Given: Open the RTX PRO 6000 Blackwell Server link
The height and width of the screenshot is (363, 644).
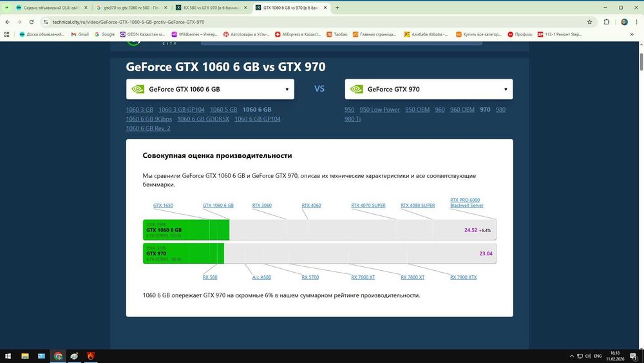Looking at the screenshot, I should pyautogui.click(x=466, y=202).
